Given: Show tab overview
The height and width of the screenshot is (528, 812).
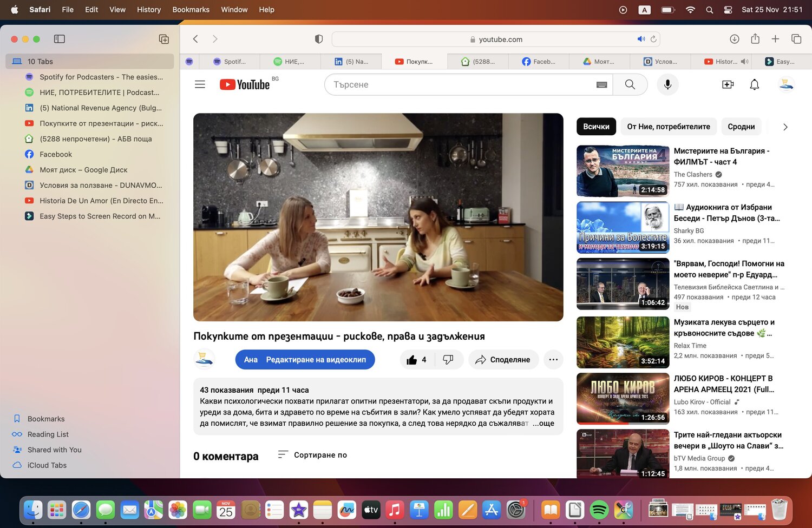Looking at the screenshot, I should coord(796,39).
